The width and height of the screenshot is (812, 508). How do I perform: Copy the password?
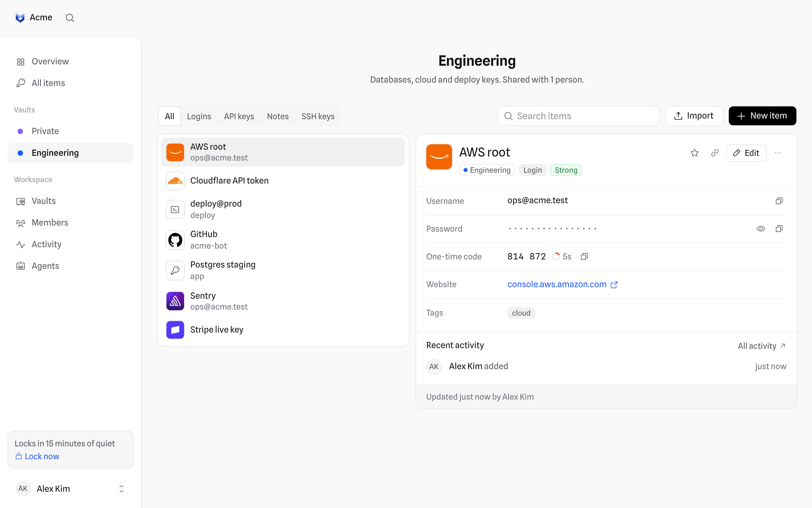(x=779, y=229)
